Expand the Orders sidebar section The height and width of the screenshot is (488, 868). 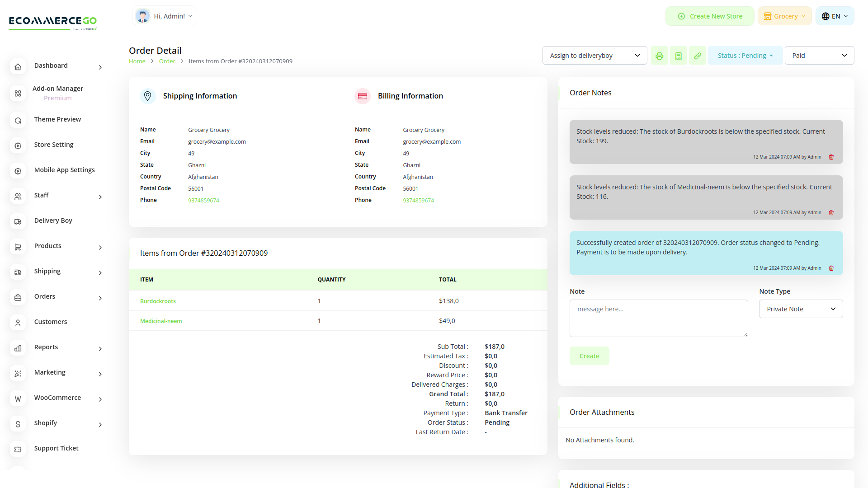coord(45,296)
